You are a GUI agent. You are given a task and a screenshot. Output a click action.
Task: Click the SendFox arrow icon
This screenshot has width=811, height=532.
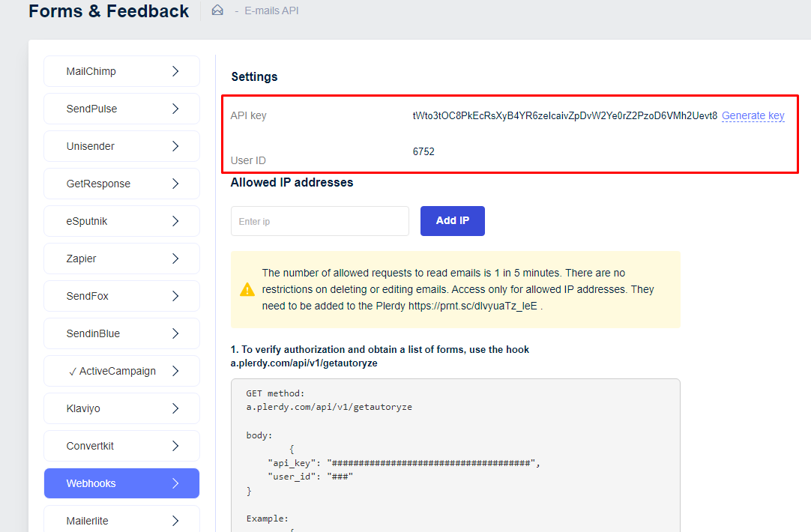pyautogui.click(x=175, y=296)
